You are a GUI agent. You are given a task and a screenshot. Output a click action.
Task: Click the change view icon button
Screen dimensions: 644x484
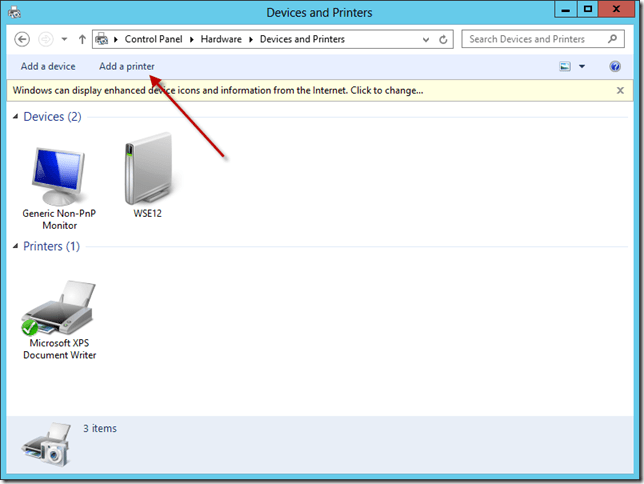565,66
